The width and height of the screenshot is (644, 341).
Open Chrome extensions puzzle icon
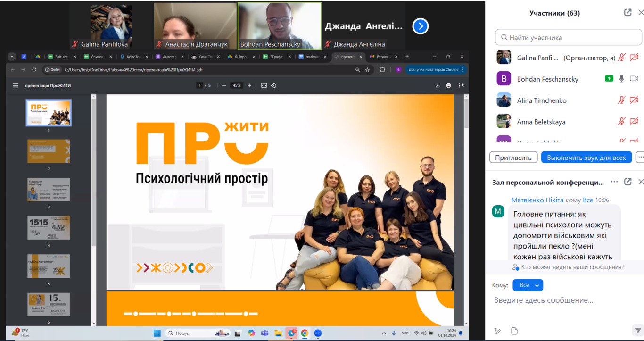[382, 70]
